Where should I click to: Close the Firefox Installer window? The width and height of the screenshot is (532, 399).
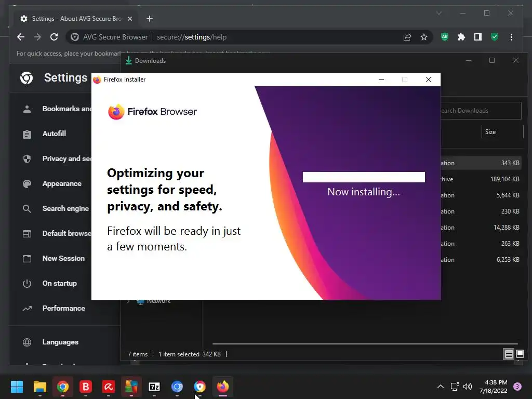429,79
